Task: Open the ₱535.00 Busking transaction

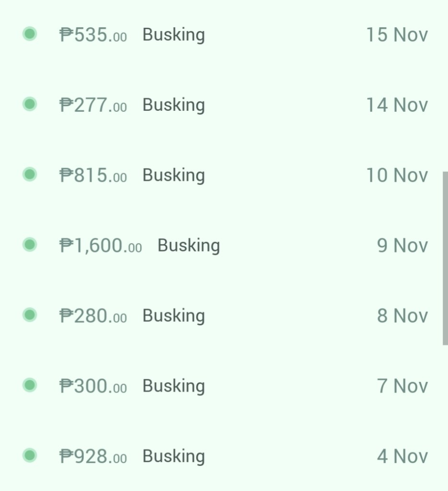Action: pyautogui.click(x=174, y=35)
